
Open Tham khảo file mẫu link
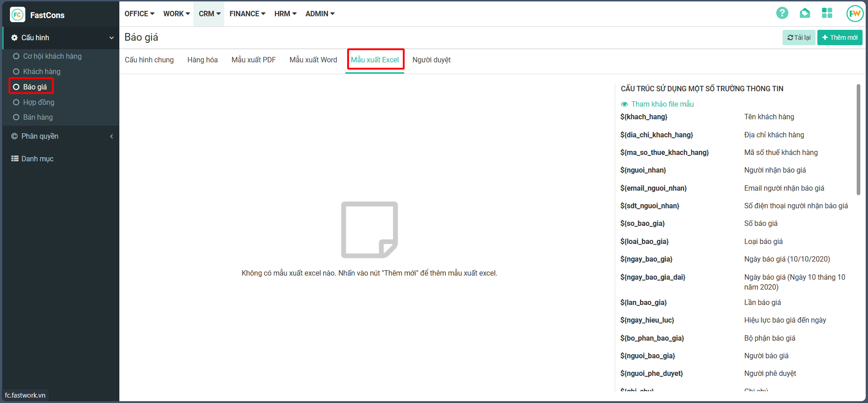[x=662, y=104]
